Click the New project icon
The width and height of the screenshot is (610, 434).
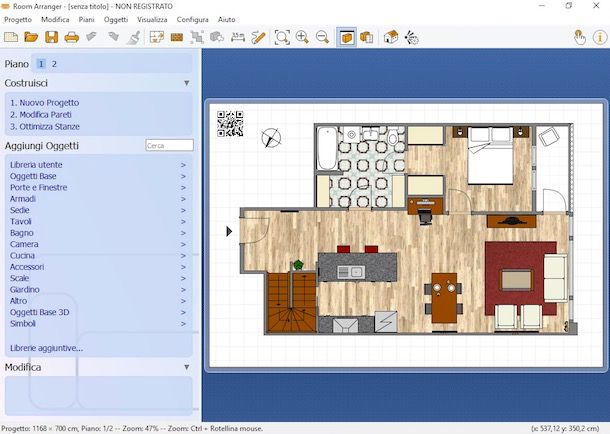pyautogui.click(x=11, y=37)
